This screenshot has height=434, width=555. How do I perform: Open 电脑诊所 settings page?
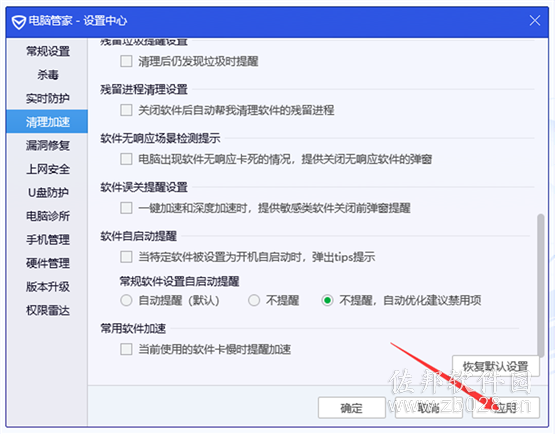(47, 216)
